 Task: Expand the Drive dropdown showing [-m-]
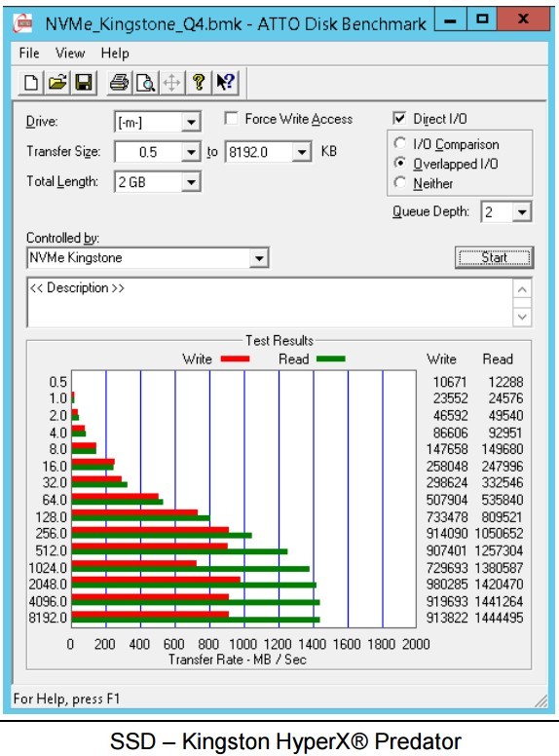191,123
